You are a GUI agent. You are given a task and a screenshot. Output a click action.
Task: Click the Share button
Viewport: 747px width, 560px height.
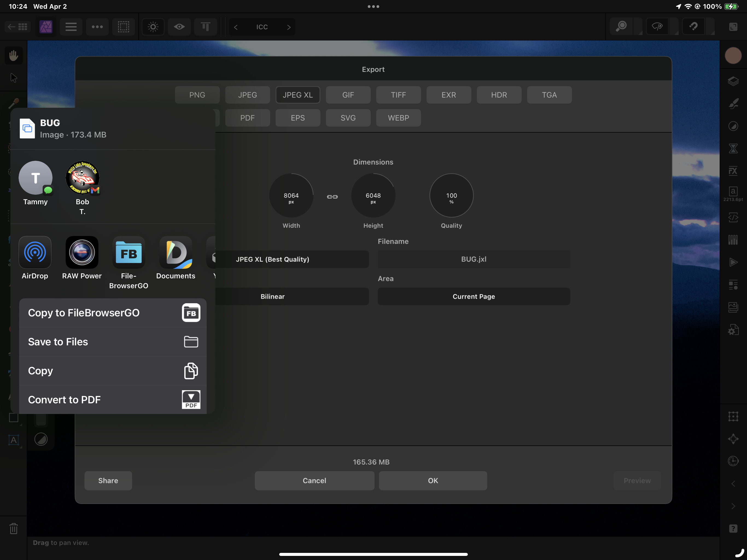[108, 480]
